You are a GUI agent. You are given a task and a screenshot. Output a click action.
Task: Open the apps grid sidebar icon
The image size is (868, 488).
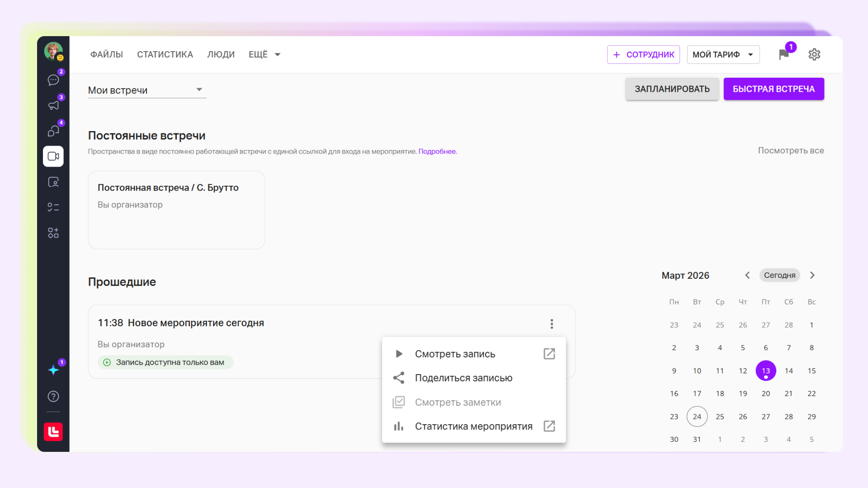(53, 233)
